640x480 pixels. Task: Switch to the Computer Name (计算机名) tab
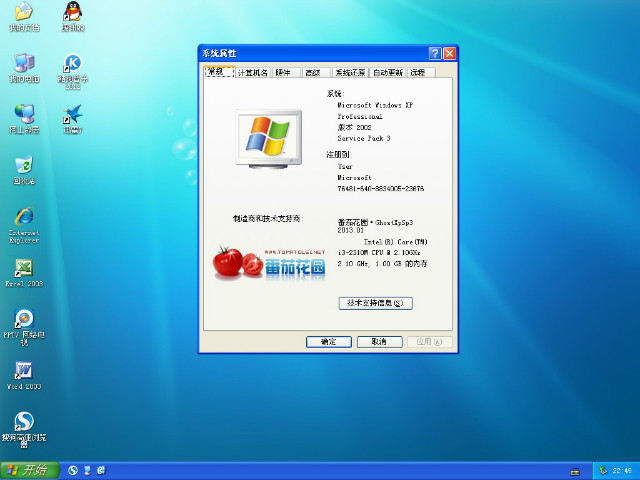pos(253,73)
